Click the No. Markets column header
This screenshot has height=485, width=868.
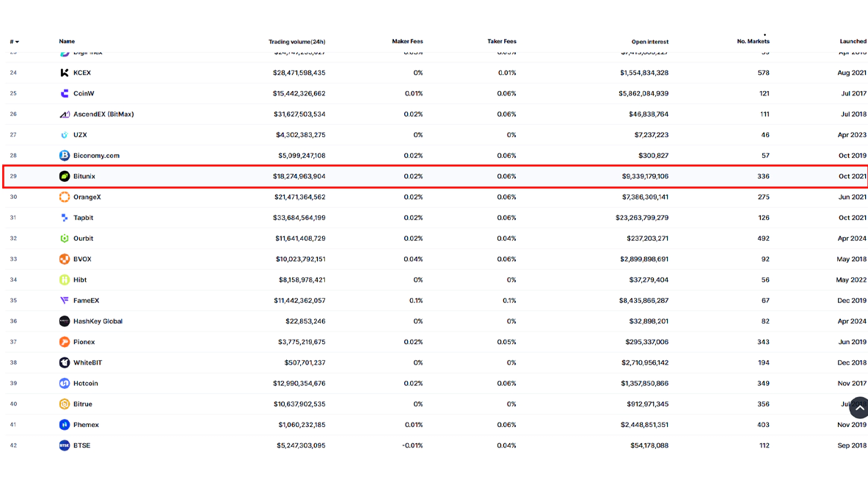753,42
